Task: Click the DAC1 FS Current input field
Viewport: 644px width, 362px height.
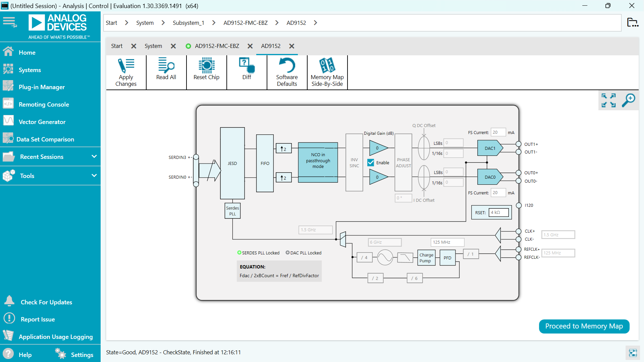Action: pos(498,132)
